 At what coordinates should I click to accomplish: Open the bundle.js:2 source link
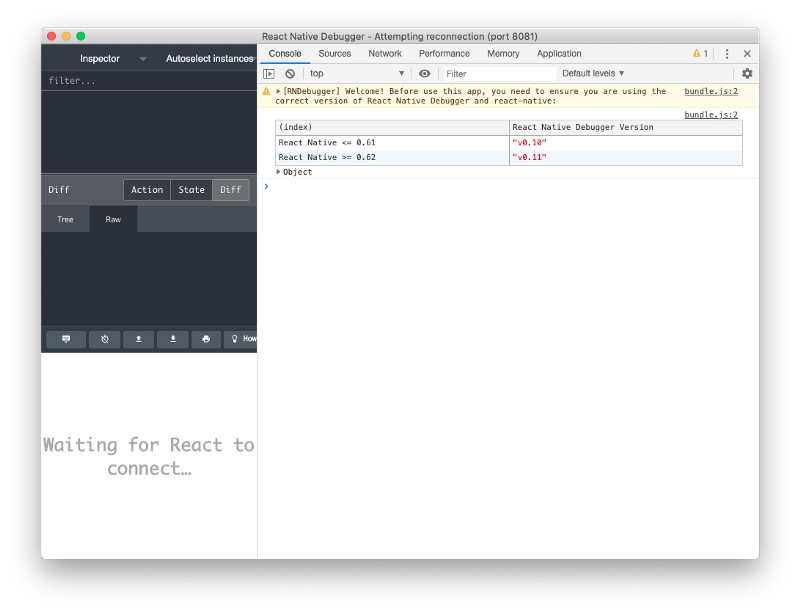coord(710,91)
